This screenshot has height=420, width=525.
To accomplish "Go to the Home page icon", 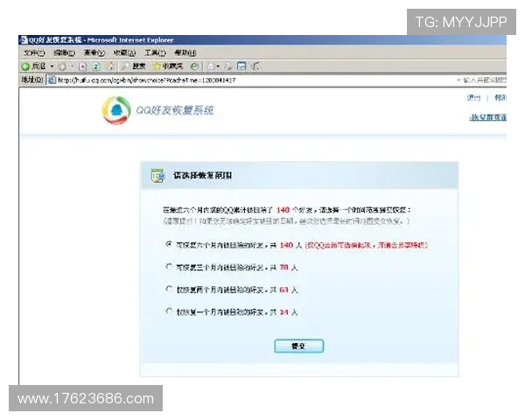I will (x=110, y=66).
